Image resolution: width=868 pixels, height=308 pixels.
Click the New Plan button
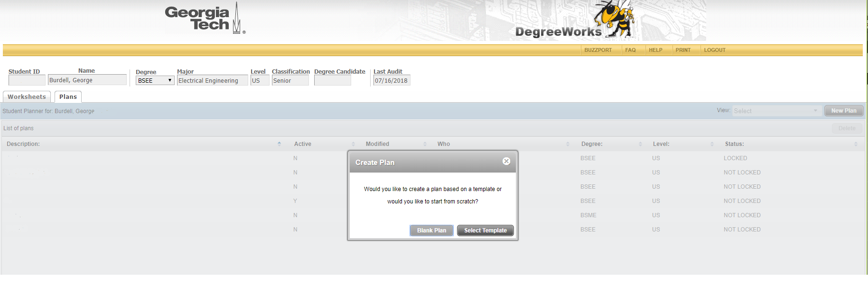coord(844,111)
